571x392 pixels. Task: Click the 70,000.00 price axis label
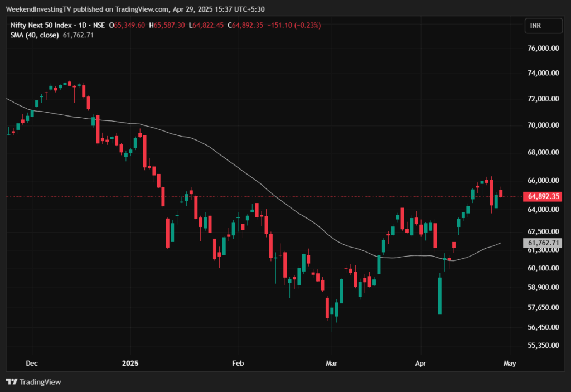coord(542,125)
